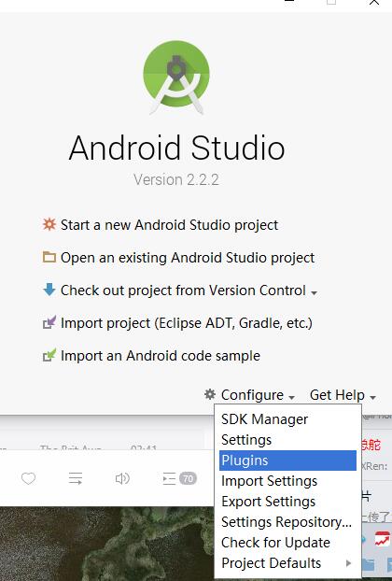Click the Android Studio compass logo

click(x=176, y=77)
